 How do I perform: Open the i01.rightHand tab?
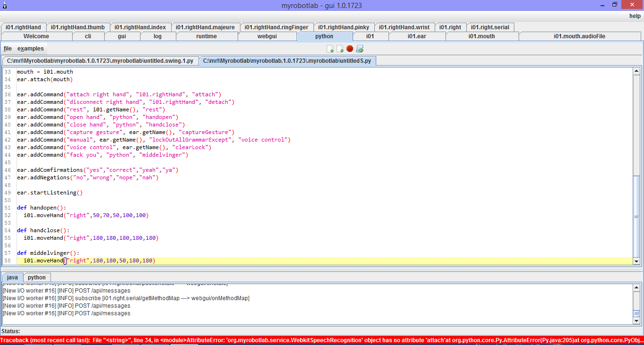(23, 27)
